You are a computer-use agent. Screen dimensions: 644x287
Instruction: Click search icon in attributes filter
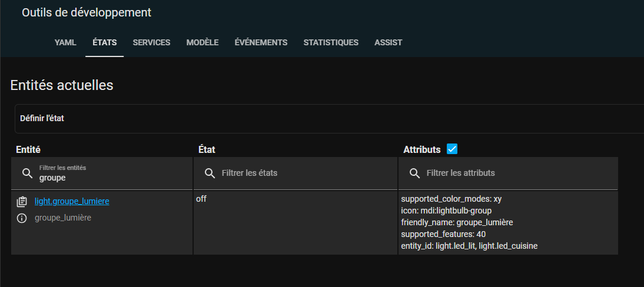pos(415,173)
